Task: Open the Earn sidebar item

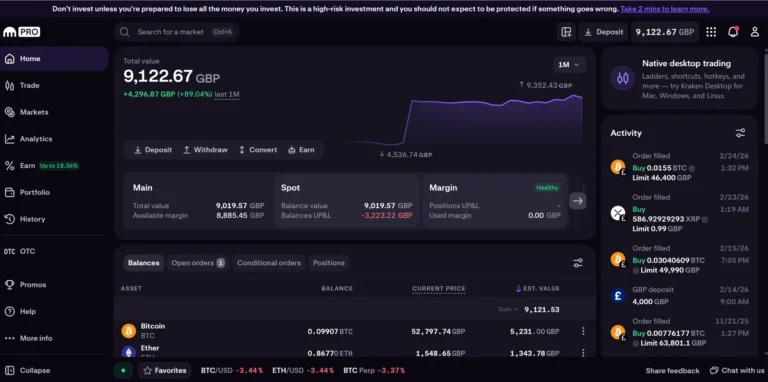Action: point(54,166)
